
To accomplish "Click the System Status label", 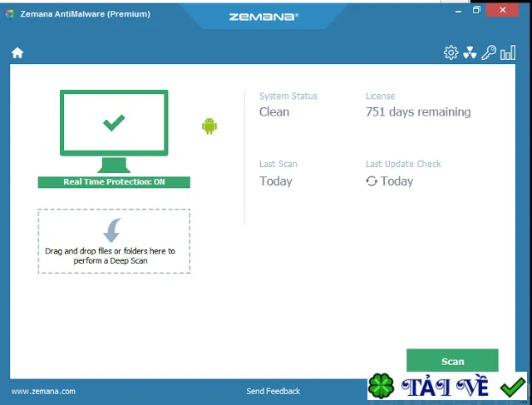I will (x=288, y=96).
